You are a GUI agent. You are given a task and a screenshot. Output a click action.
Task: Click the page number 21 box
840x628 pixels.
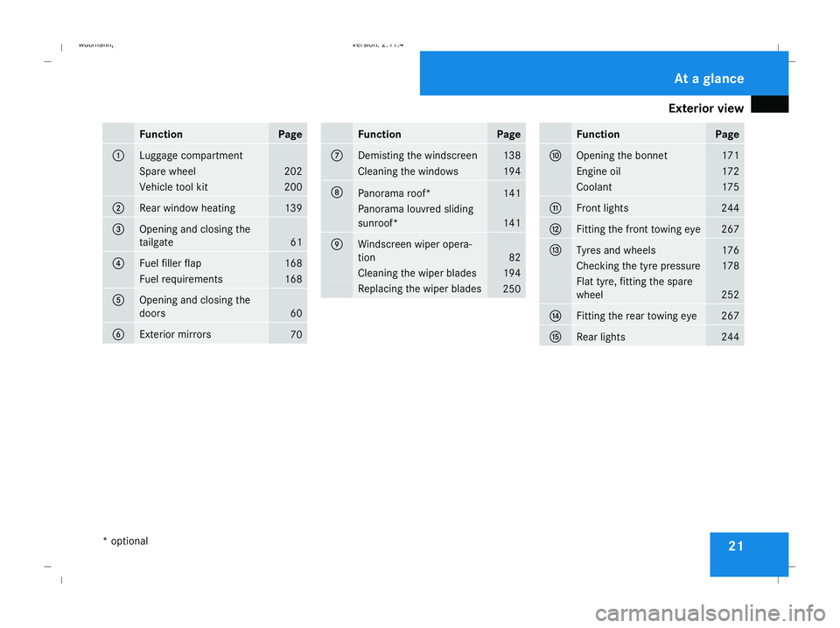tap(749, 555)
